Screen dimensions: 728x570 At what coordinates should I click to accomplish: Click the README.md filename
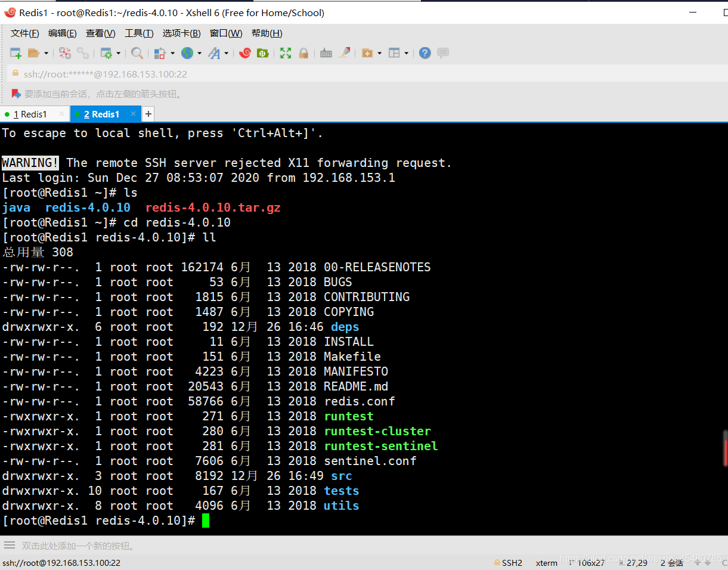356,386
